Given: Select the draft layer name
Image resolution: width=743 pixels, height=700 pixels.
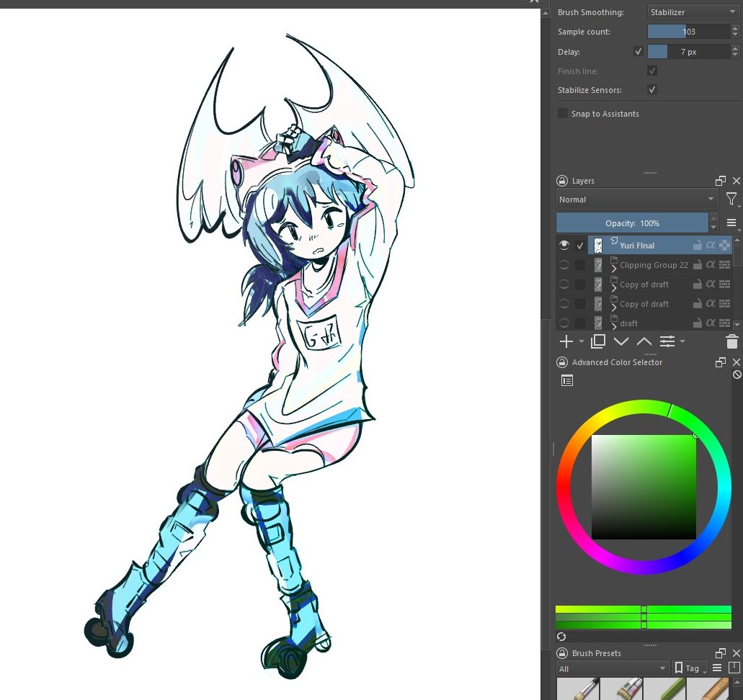Looking at the screenshot, I should 628,323.
